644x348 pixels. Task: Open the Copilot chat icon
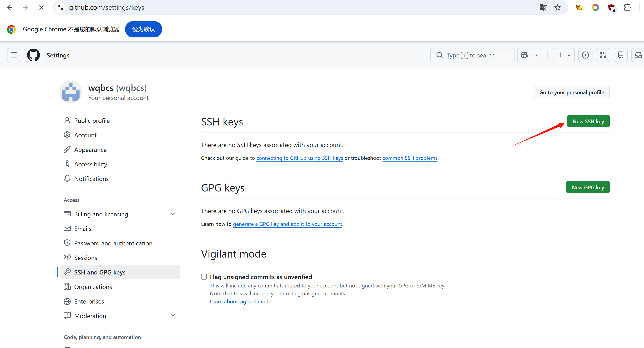point(524,55)
